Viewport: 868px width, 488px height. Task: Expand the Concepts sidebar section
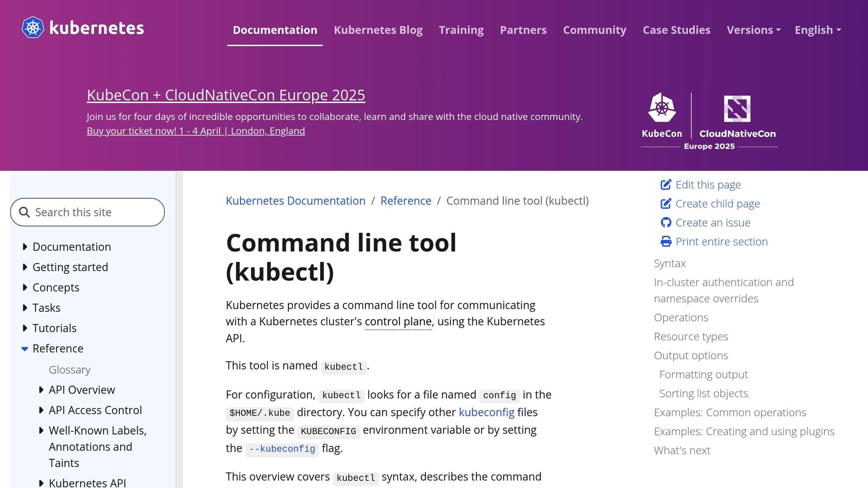pos(25,287)
